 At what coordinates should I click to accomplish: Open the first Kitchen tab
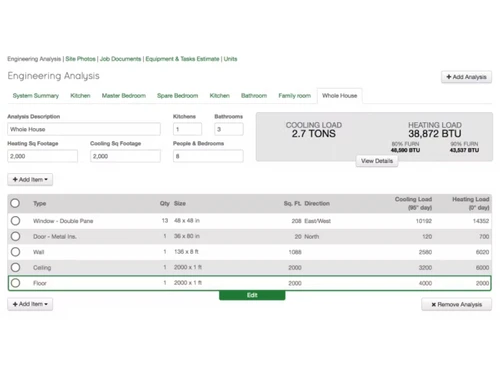(80, 96)
